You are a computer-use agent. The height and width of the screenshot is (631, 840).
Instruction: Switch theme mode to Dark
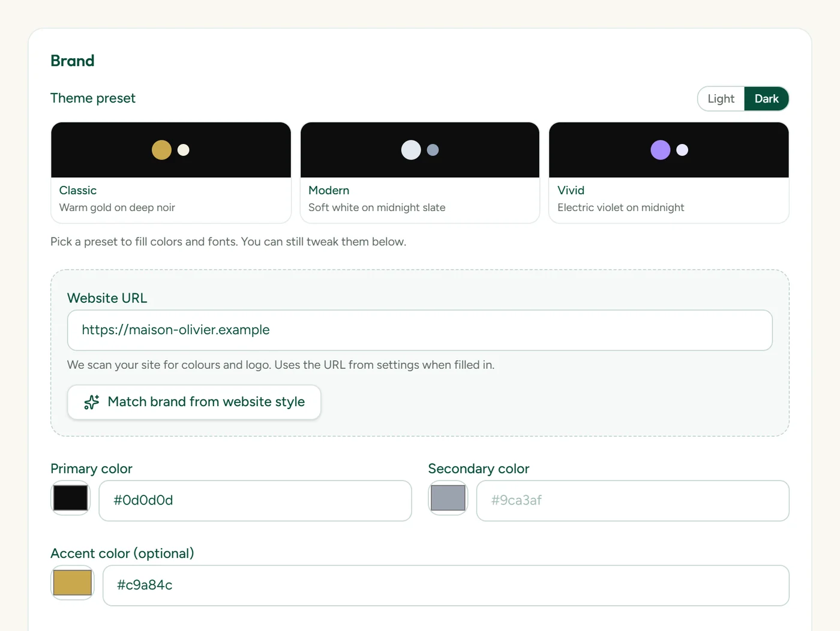[766, 99]
